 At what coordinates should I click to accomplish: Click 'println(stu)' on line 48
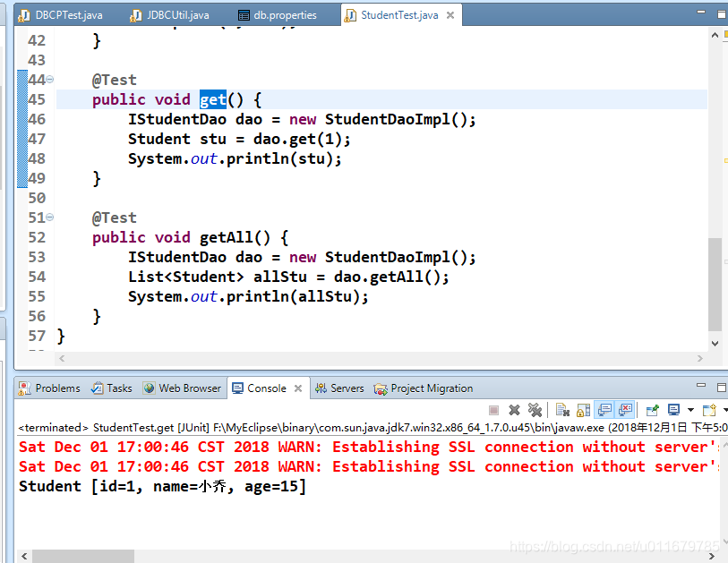[279, 158]
